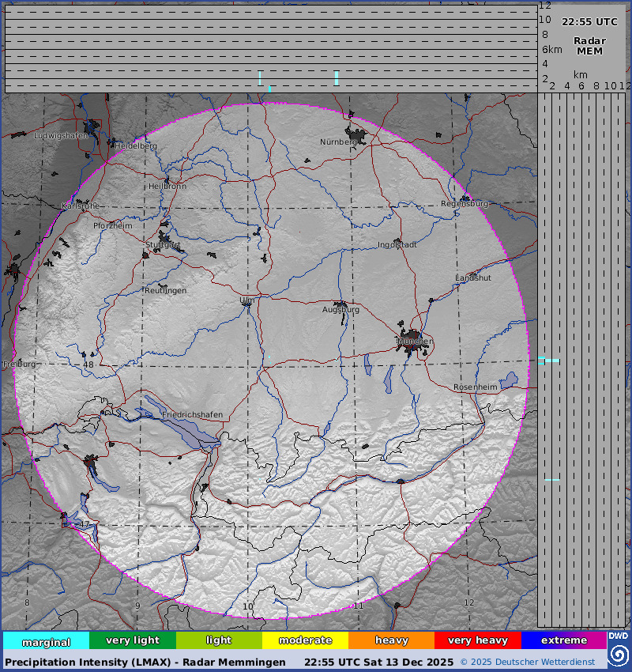
Task: Click the Deutscher Wetterdienst copyright text
Action: point(532,662)
